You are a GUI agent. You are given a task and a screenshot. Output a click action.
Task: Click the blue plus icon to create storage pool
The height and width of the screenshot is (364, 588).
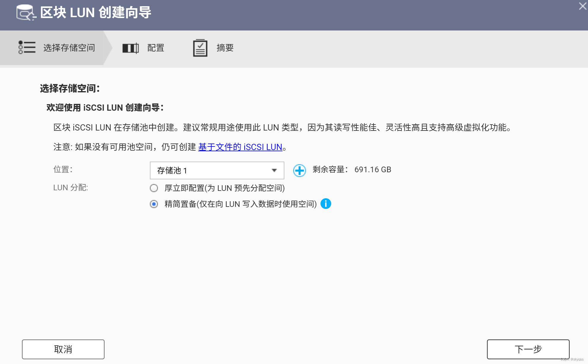coord(299,170)
